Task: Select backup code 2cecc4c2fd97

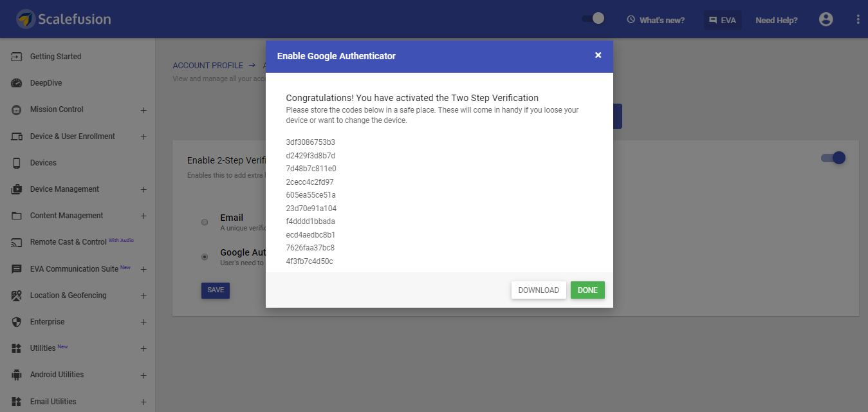Action: pyautogui.click(x=310, y=182)
